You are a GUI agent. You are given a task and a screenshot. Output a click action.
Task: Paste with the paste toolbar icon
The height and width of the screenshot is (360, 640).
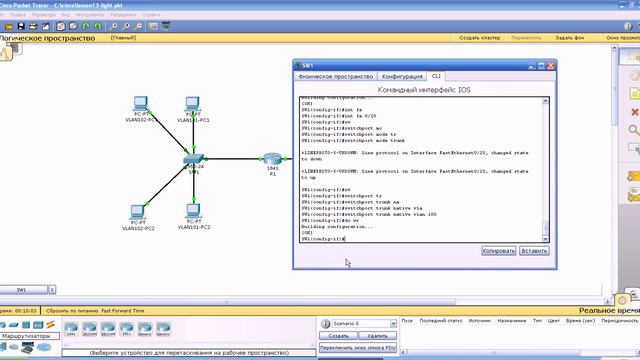(x=73, y=27)
